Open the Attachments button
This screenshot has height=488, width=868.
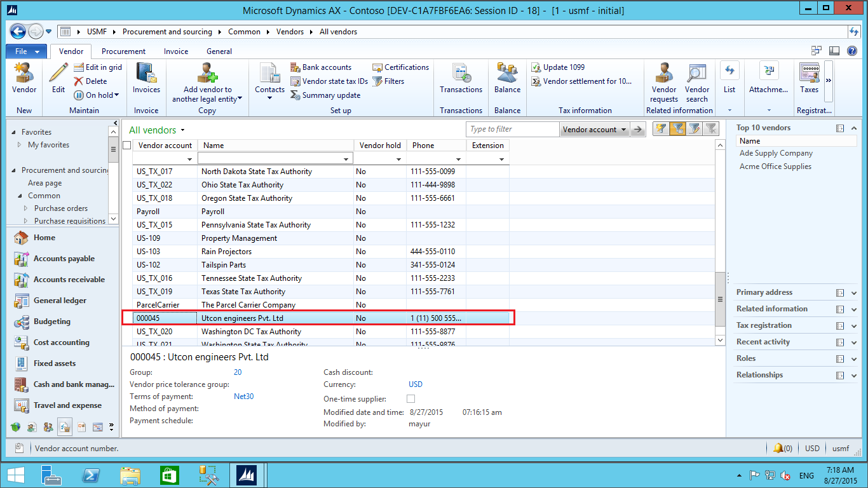click(769, 78)
